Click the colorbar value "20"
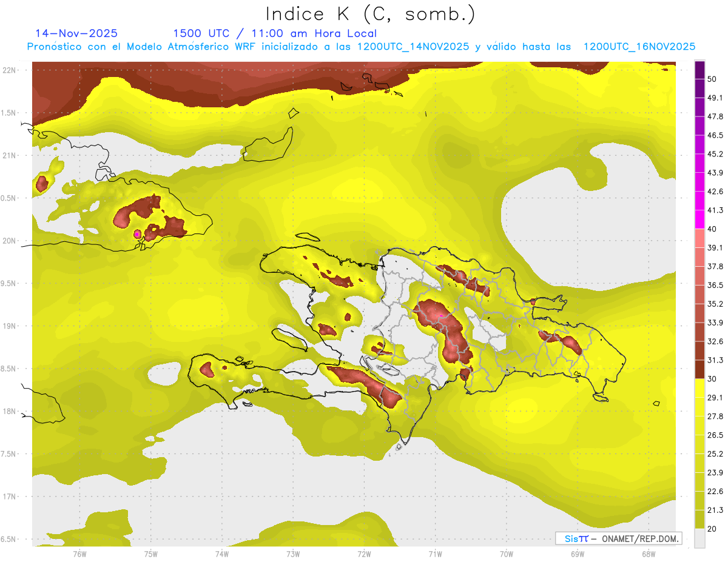 coord(712,529)
